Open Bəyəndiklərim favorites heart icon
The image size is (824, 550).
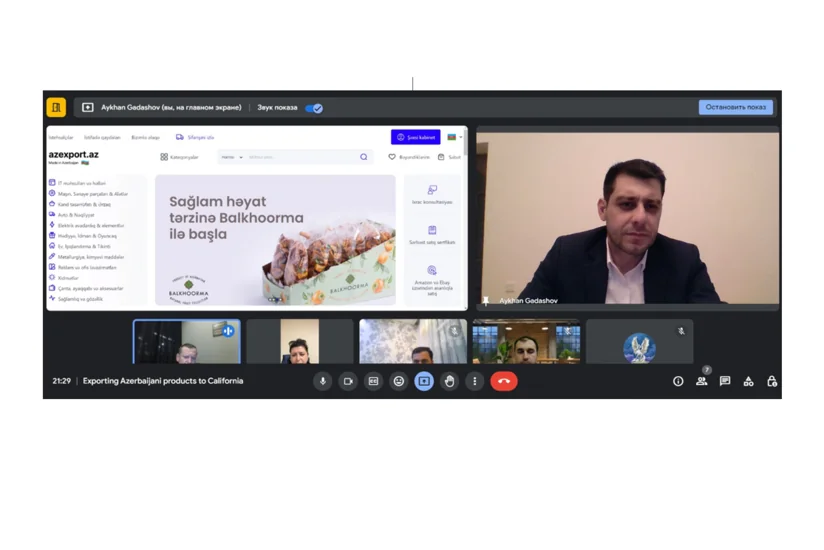pos(392,157)
